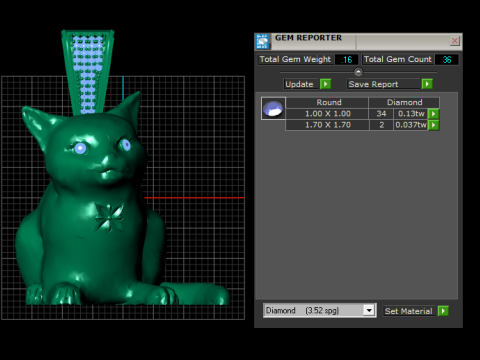Click the Total Gem Count label
Image resolution: width=480 pixels, height=360 pixels.
(x=398, y=59)
